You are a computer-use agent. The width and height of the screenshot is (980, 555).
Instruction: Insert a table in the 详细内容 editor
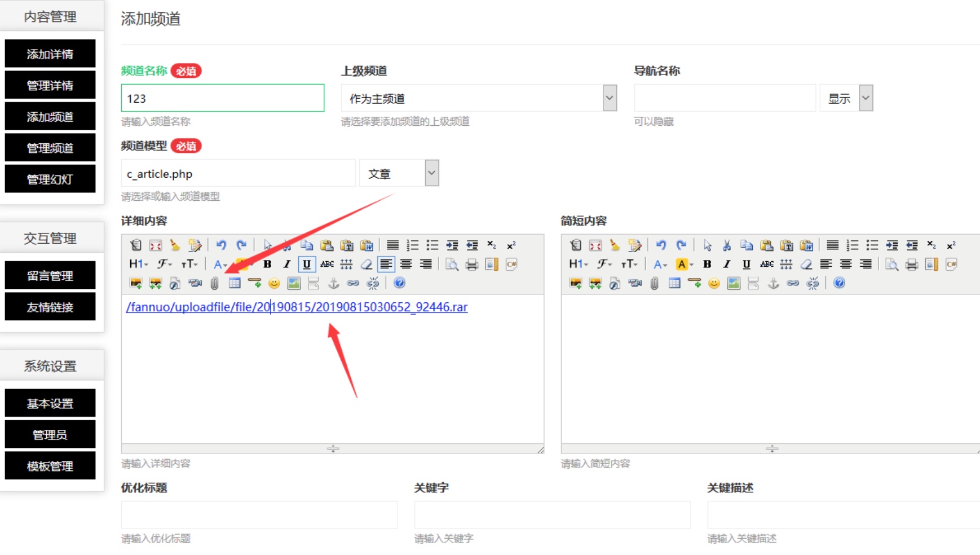pyautogui.click(x=235, y=283)
